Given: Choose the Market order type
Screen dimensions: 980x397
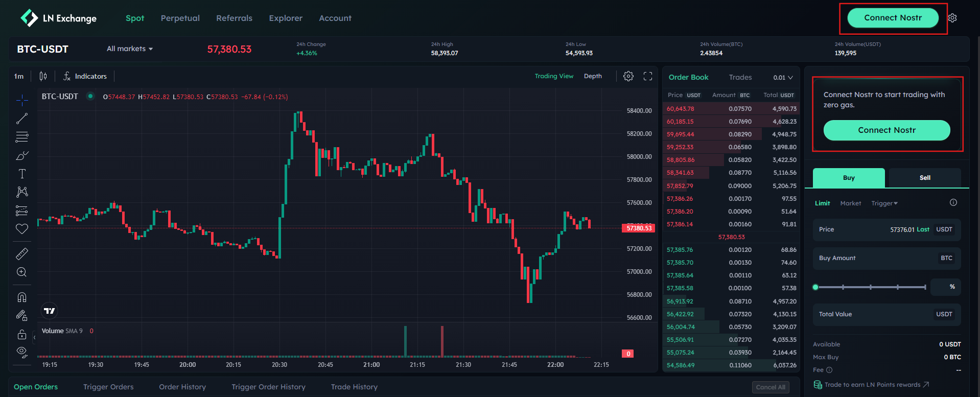Looking at the screenshot, I should (x=851, y=203).
